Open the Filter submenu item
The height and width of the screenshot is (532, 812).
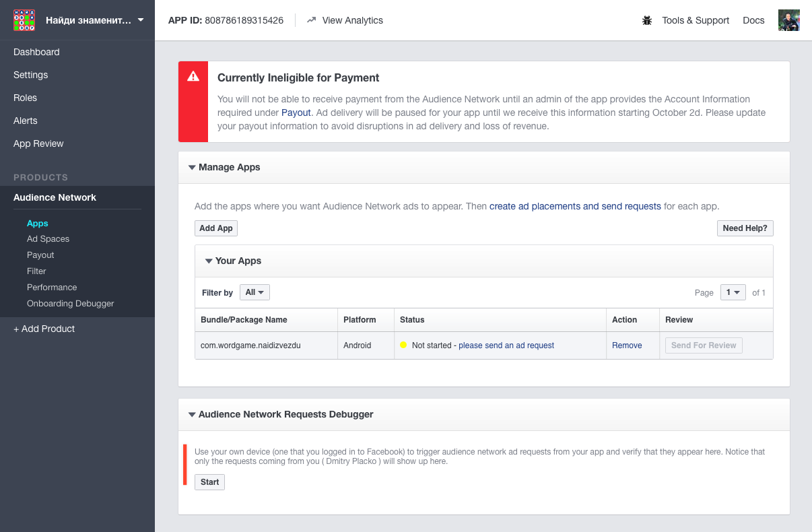click(36, 271)
